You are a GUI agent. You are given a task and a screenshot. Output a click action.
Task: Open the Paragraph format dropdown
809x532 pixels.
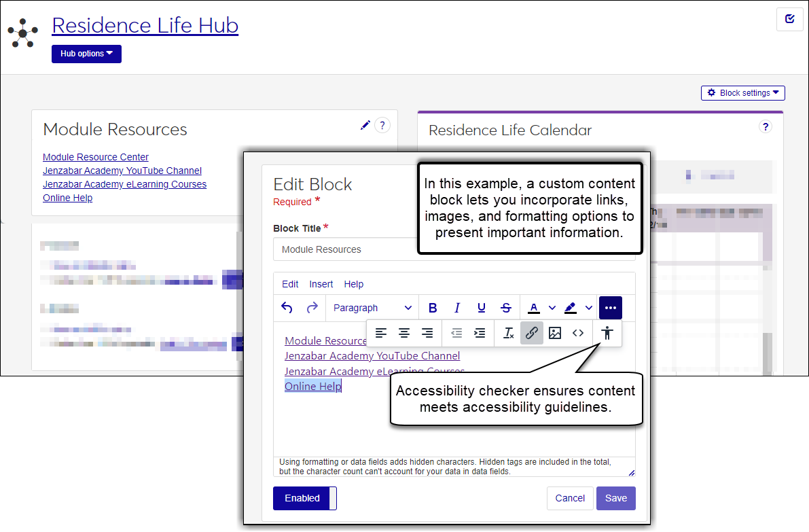pyautogui.click(x=372, y=308)
